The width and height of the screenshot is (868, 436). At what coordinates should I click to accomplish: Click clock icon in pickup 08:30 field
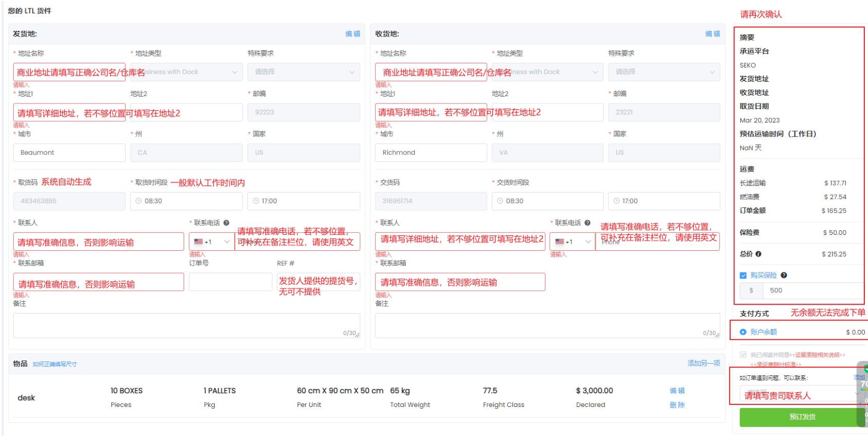tap(139, 201)
